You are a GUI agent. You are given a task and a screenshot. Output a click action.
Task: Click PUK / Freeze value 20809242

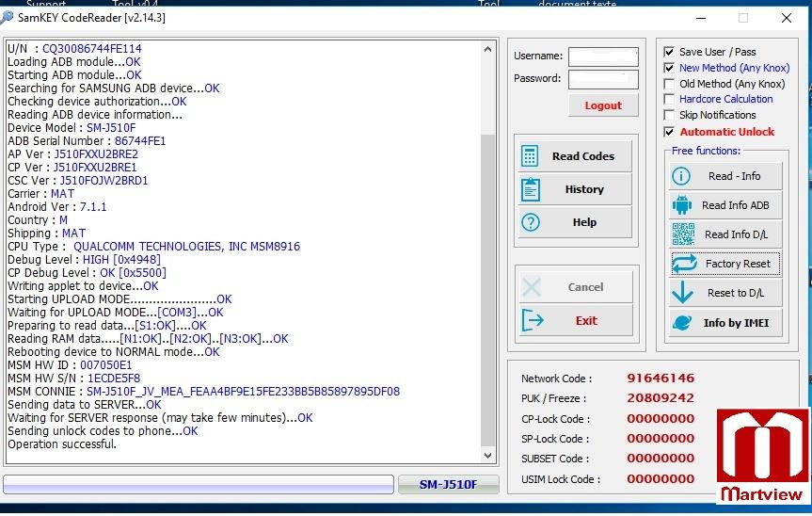click(661, 398)
